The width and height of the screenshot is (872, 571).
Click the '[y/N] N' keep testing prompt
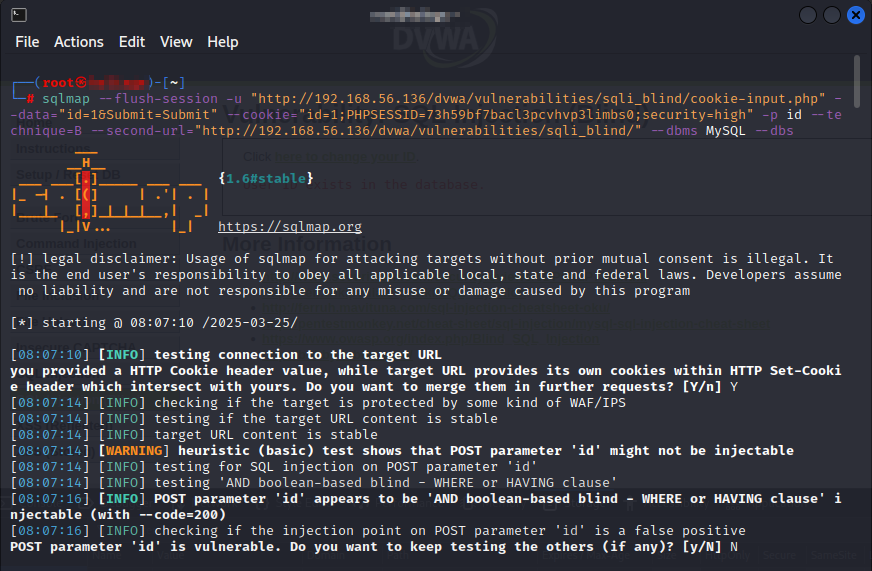click(710, 547)
